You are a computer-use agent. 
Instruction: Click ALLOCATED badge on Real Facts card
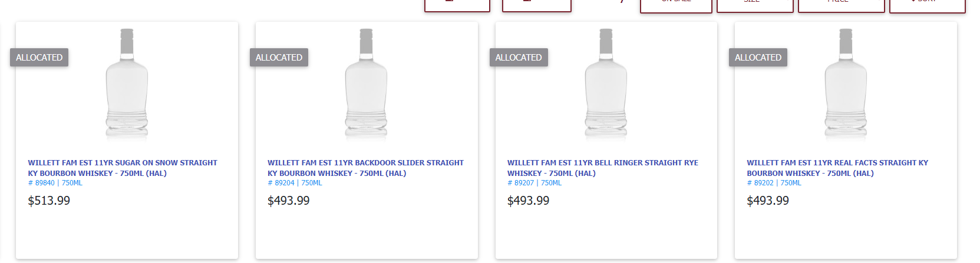coord(758,57)
